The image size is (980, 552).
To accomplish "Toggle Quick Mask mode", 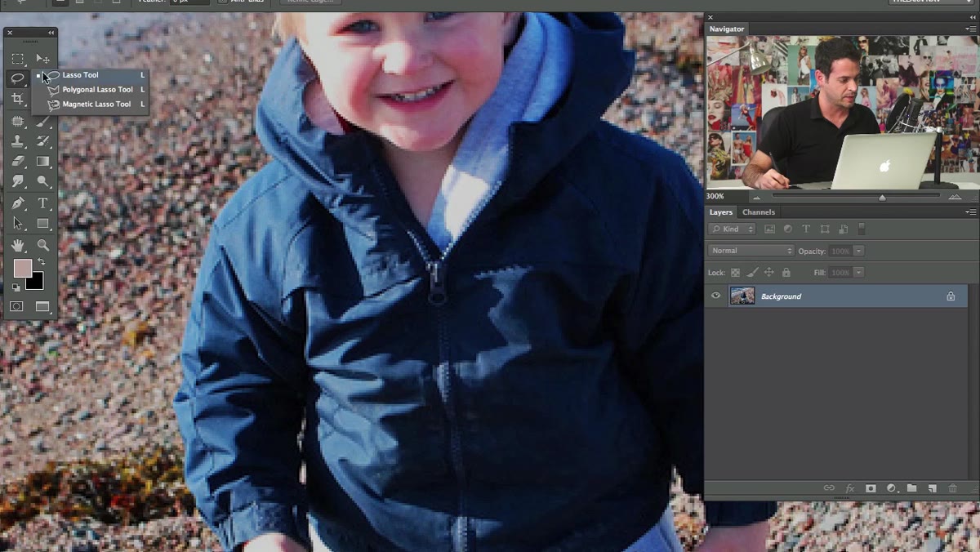I will (x=16, y=307).
